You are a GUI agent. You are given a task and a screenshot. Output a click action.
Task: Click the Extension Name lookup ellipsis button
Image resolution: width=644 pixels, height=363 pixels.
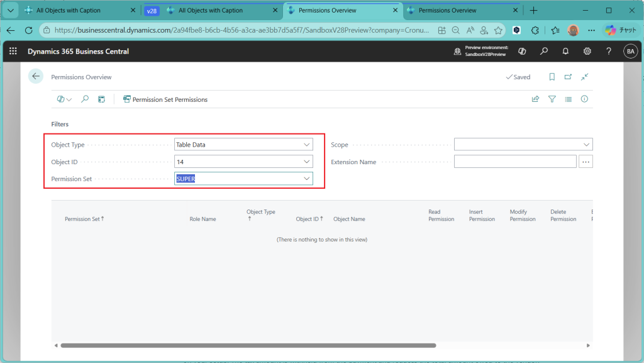[586, 162]
